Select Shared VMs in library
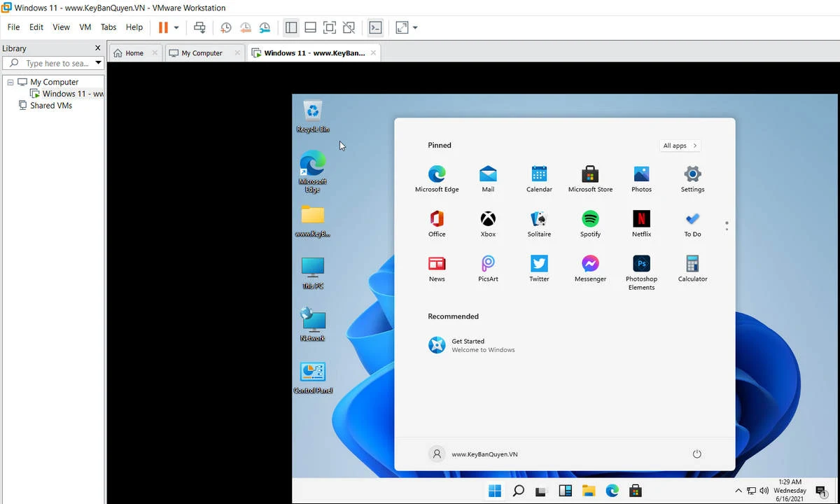 45,106
